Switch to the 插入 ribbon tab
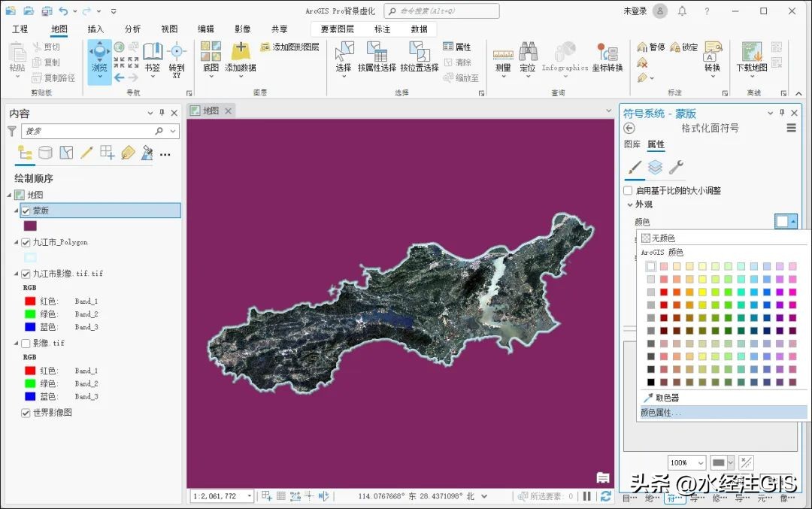 (x=96, y=29)
